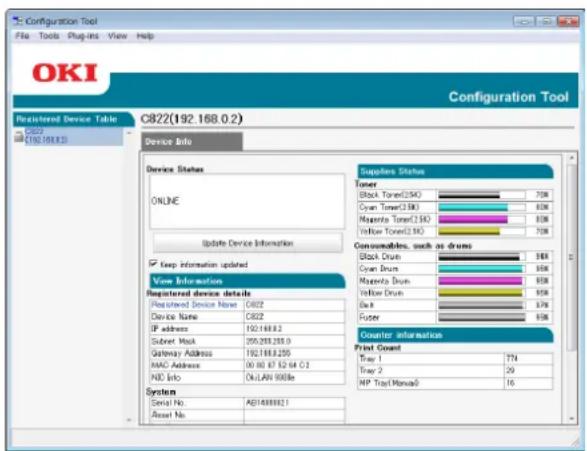Click the Black Toner level bar
The image size is (587, 451).
[481, 195]
